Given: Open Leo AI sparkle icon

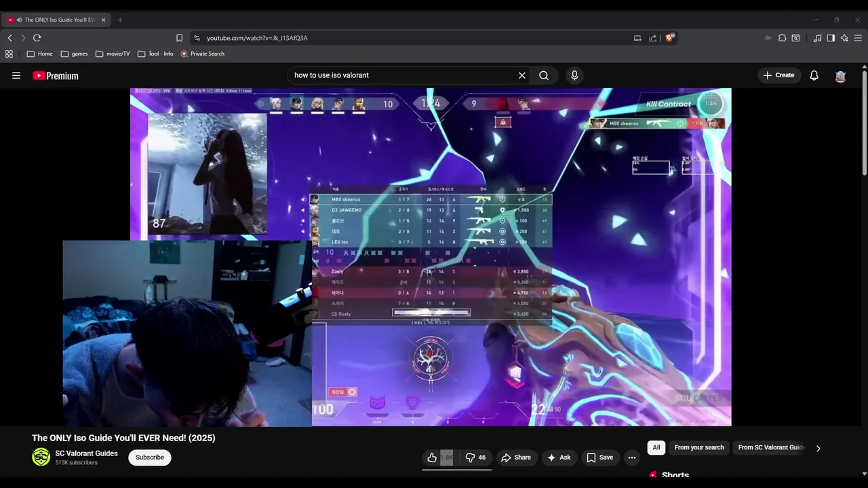Looking at the screenshot, I should 844,38.
